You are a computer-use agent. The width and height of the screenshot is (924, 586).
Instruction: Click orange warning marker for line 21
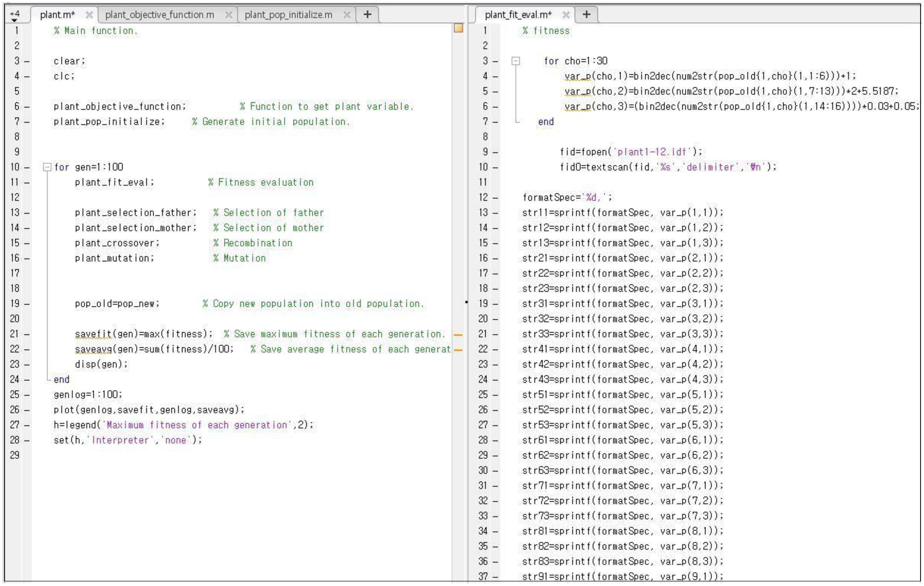click(458, 335)
